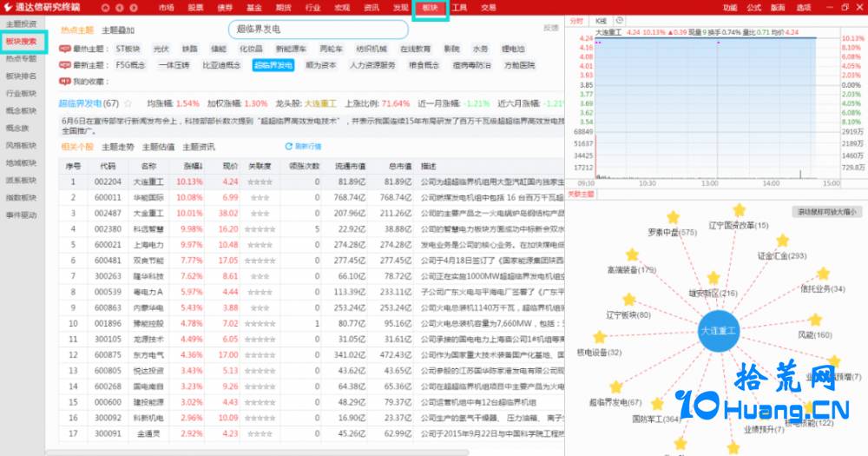Click the star above 辽宁国资改革(15) node
The height and width of the screenshot is (456, 868).
point(739,209)
